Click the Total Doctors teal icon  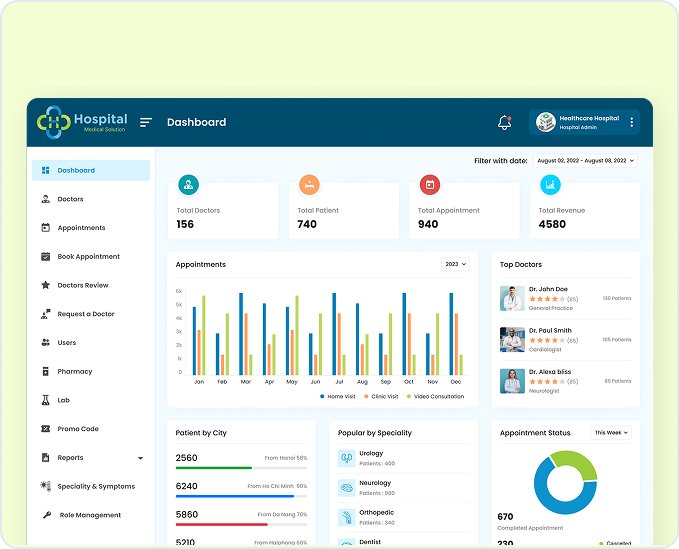click(x=188, y=185)
